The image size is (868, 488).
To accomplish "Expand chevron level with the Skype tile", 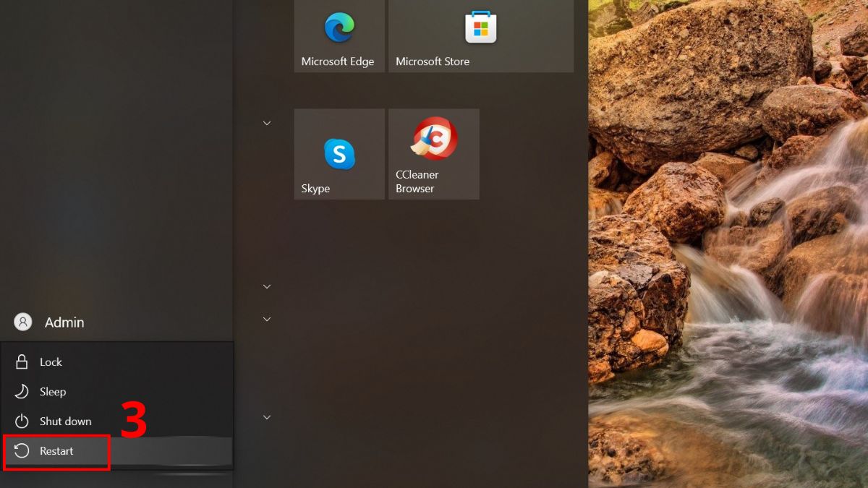I will tap(267, 123).
